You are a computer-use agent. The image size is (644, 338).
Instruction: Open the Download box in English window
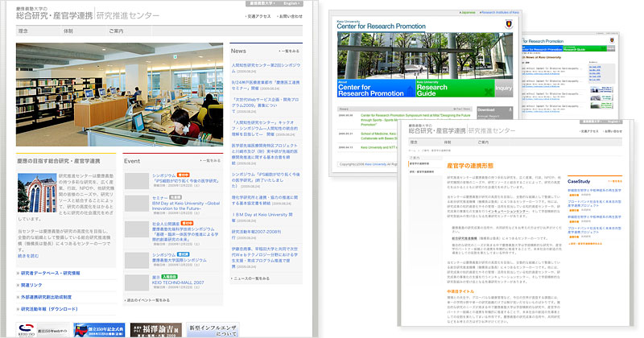point(495,113)
